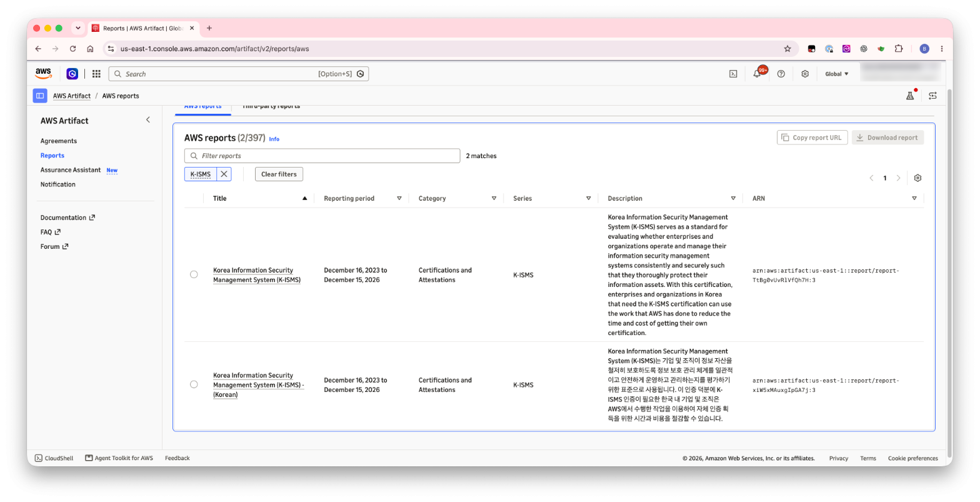Bookmark this page with the star icon
This screenshot has height=502, width=980.
pos(787,49)
